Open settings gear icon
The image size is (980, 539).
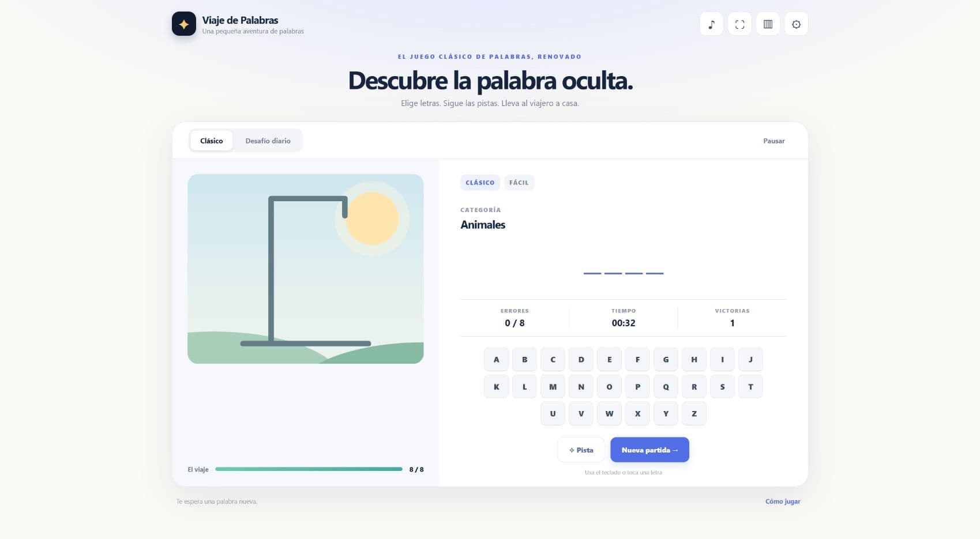tap(796, 24)
